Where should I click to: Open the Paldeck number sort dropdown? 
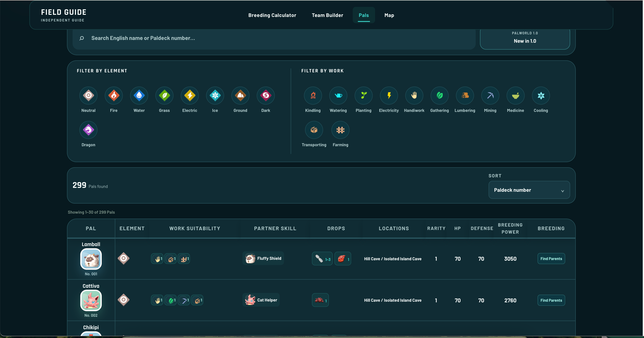529,190
